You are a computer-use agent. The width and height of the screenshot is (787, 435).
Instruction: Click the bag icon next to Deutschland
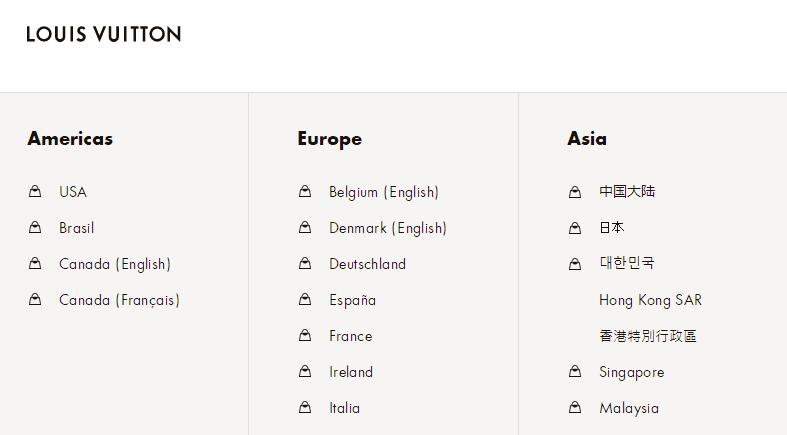(x=305, y=264)
